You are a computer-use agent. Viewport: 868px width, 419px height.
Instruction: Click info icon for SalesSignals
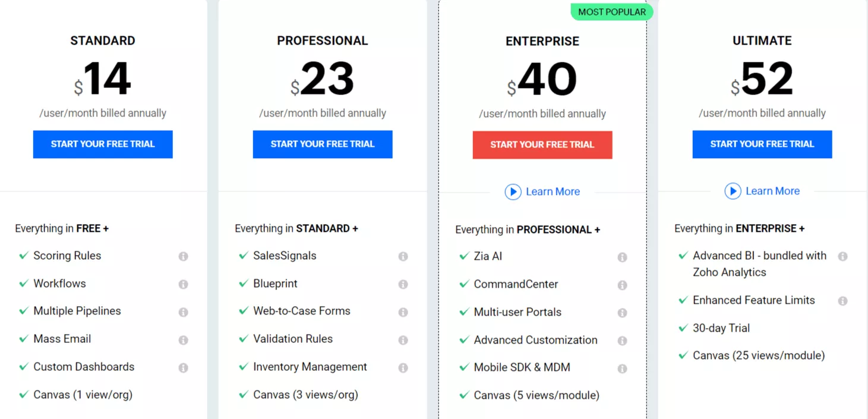click(x=403, y=256)
